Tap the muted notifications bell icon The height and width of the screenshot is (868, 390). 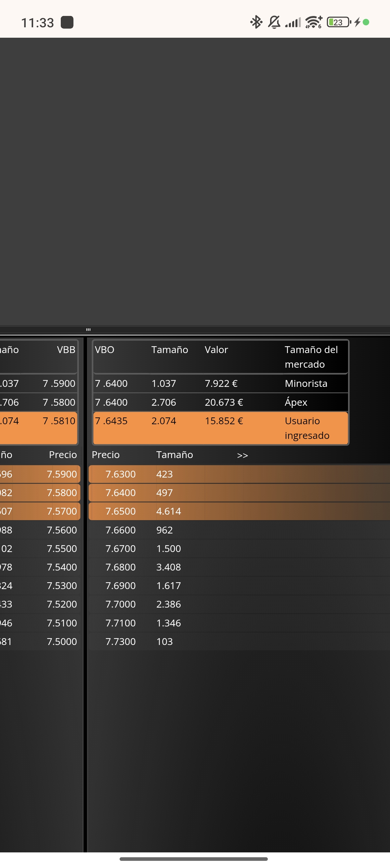[x=274, y=22]
